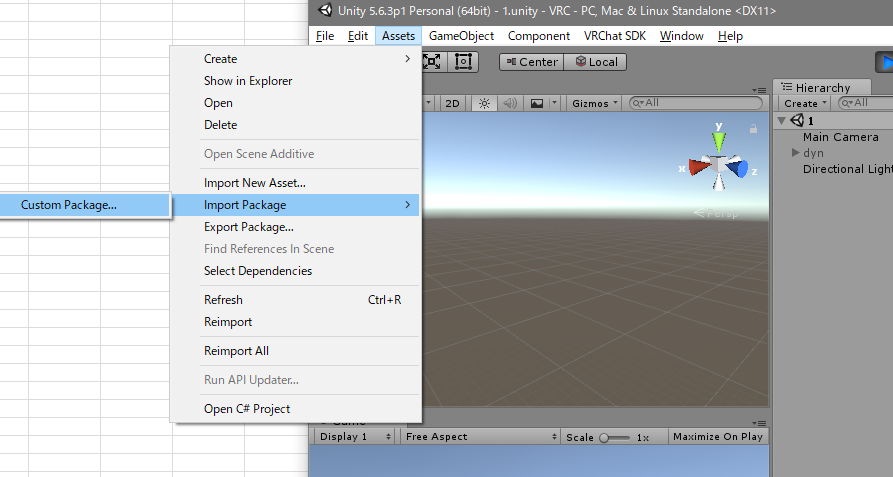Click the red X axis gizmo cone
The image size is (893, 477).
pos(700,167)
